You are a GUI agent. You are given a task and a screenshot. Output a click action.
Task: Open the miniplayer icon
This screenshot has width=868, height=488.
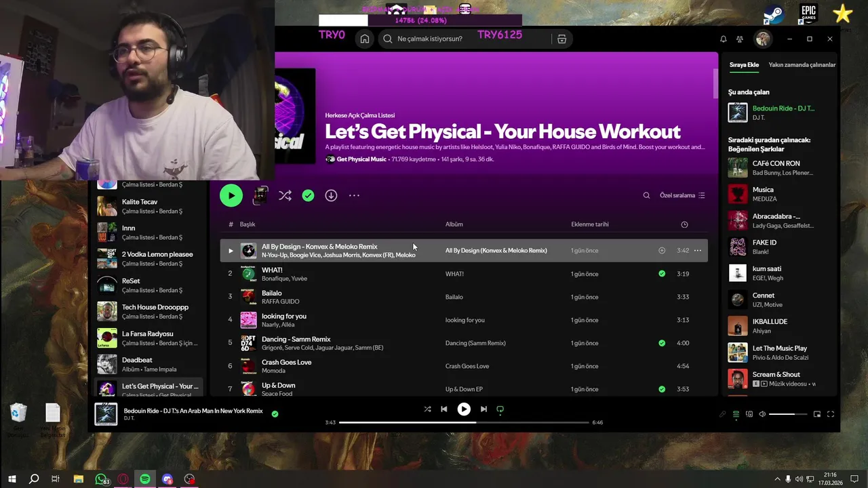coord(817,414)
